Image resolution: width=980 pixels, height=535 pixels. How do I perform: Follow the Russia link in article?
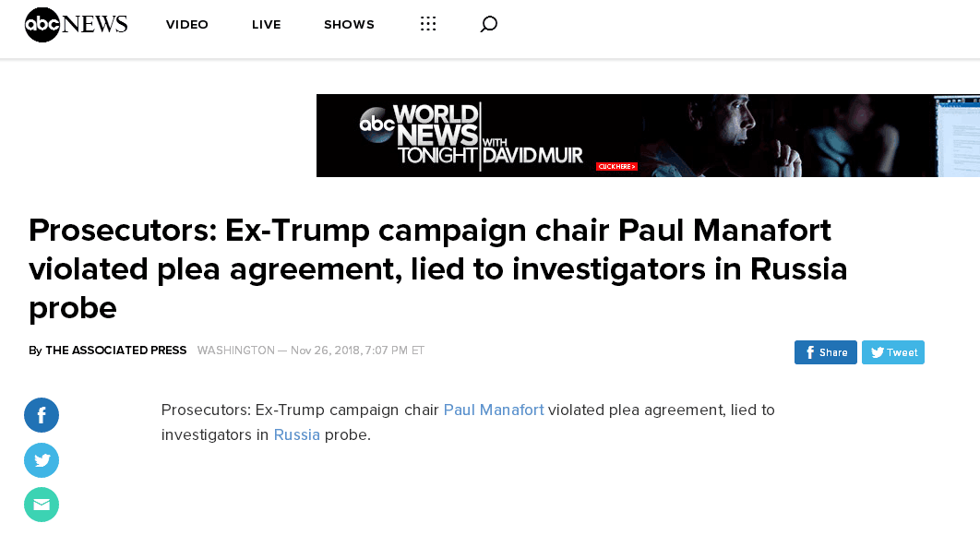click(x=297, y=434)
